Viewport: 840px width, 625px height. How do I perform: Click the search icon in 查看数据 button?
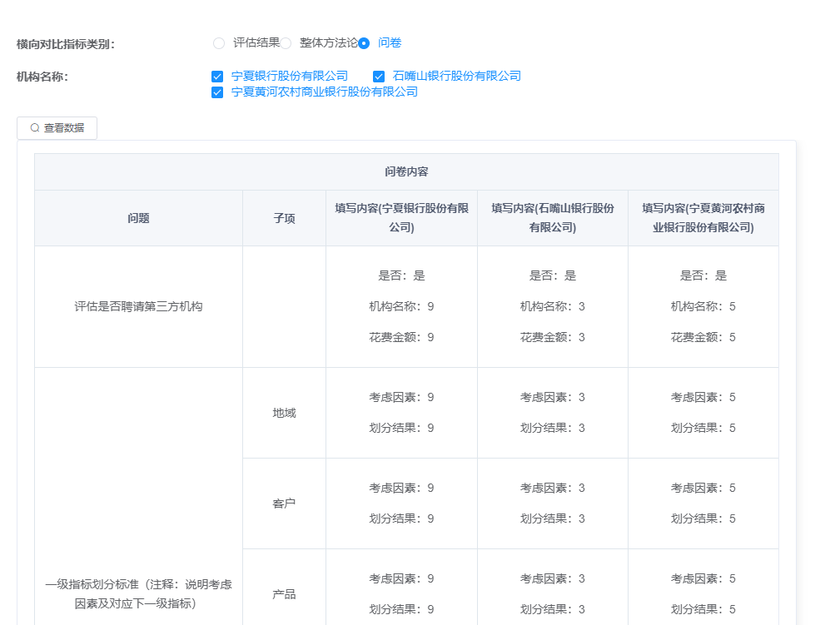35,128
